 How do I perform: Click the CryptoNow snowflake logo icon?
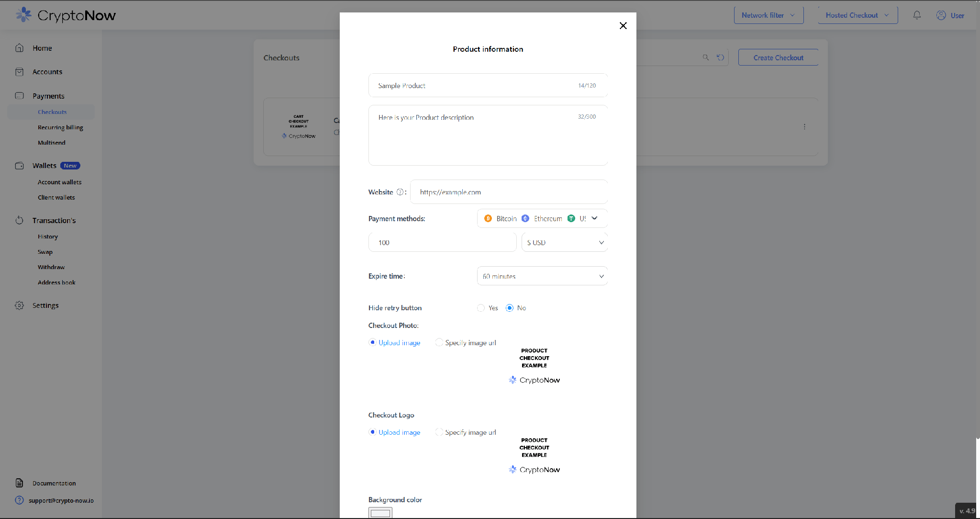tap(23, 15)
